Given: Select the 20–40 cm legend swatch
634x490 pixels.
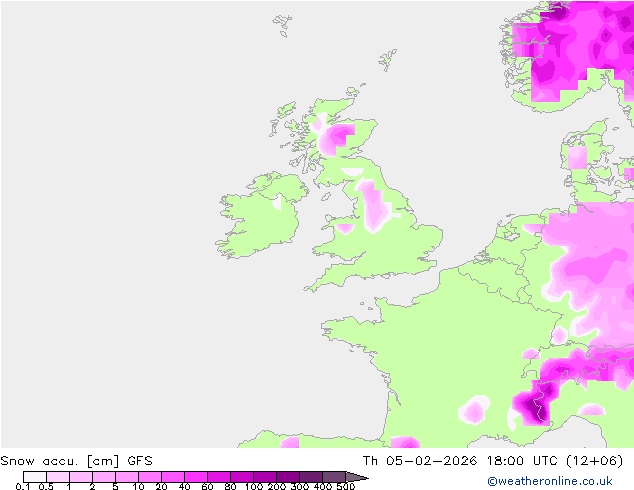Looking at the screenshot, I should click(173, 477).
